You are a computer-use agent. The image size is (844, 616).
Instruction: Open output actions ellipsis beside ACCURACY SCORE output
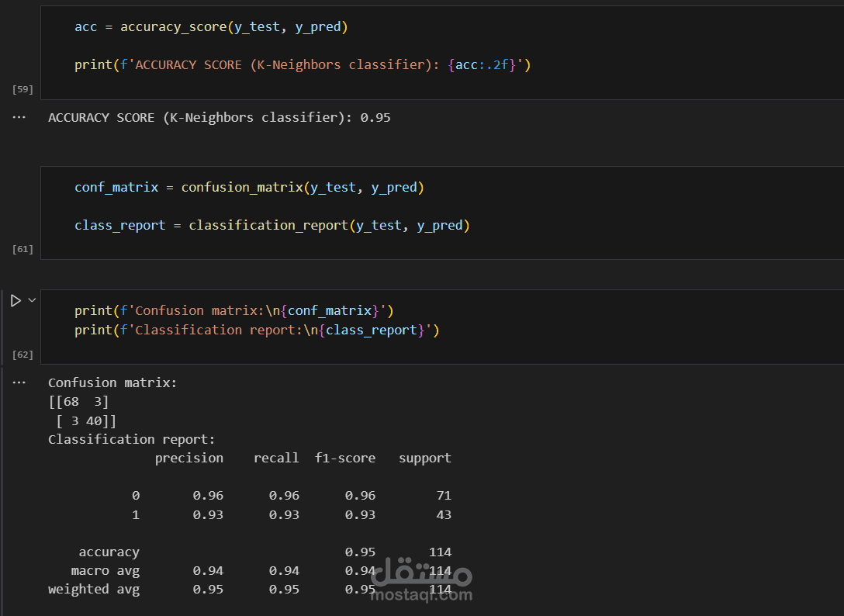[19, 117]
